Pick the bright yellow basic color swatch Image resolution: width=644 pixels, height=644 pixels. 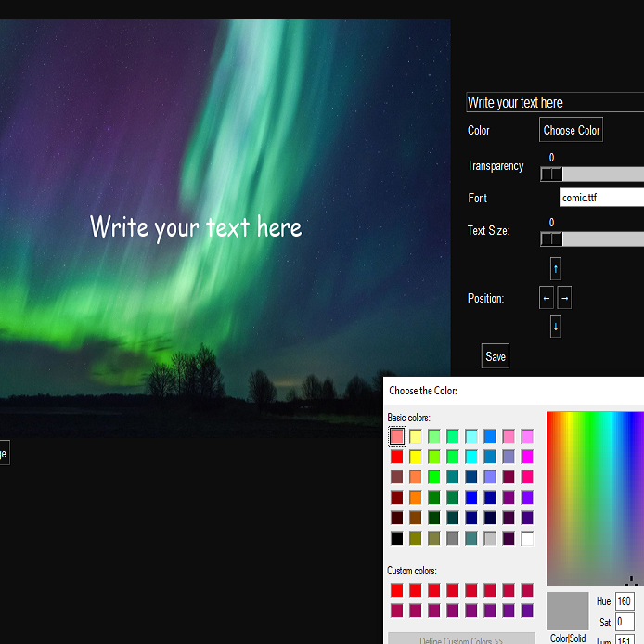pyautogui.click(x=416, y=457)
